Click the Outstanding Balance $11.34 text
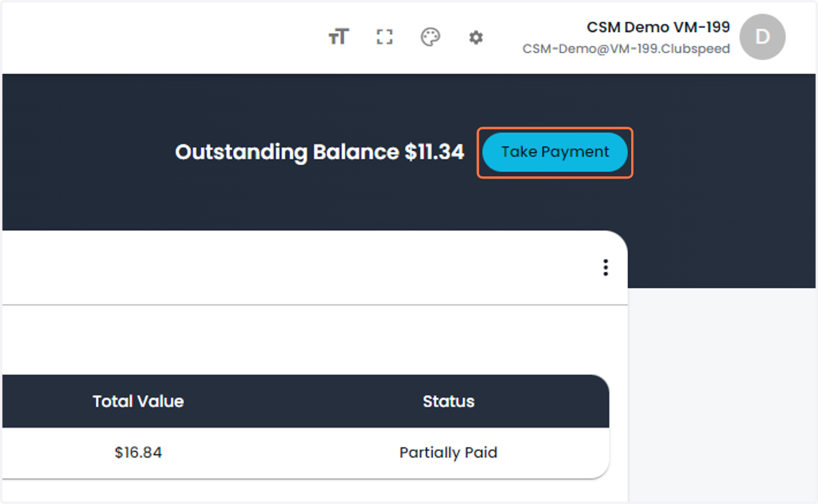The height and width of the screenshot is (504, 818). pos(320,152)
